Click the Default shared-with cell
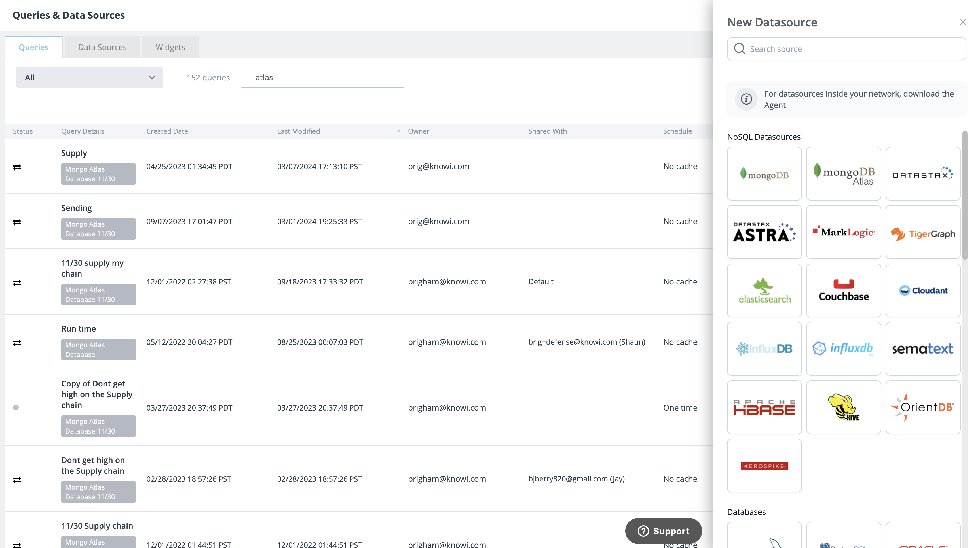Image resolution: width=980 pixels, height=548 pixels. [x=541, y=282]
